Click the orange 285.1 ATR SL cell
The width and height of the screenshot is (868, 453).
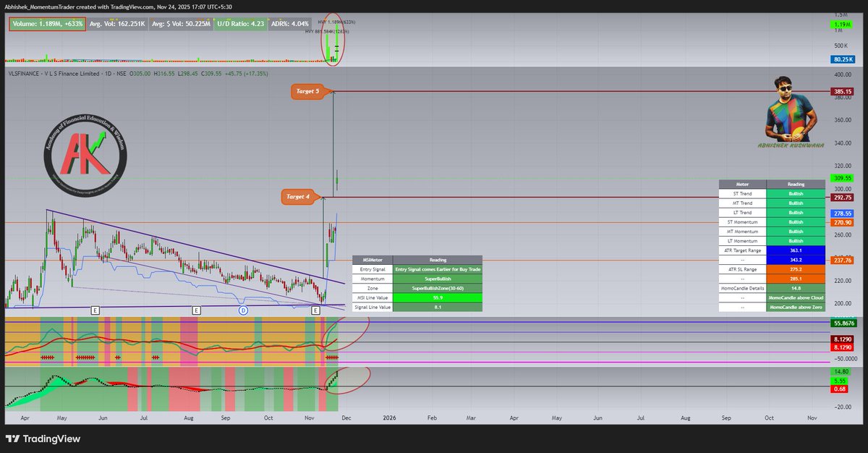click(x=796, y=279)
